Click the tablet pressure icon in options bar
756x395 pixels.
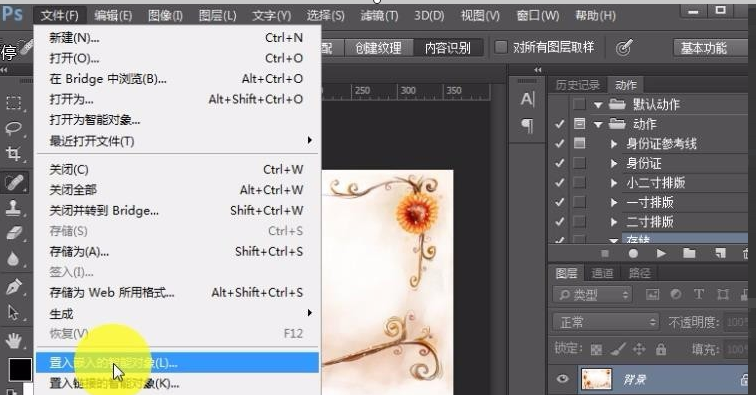[x=624, y=47]
